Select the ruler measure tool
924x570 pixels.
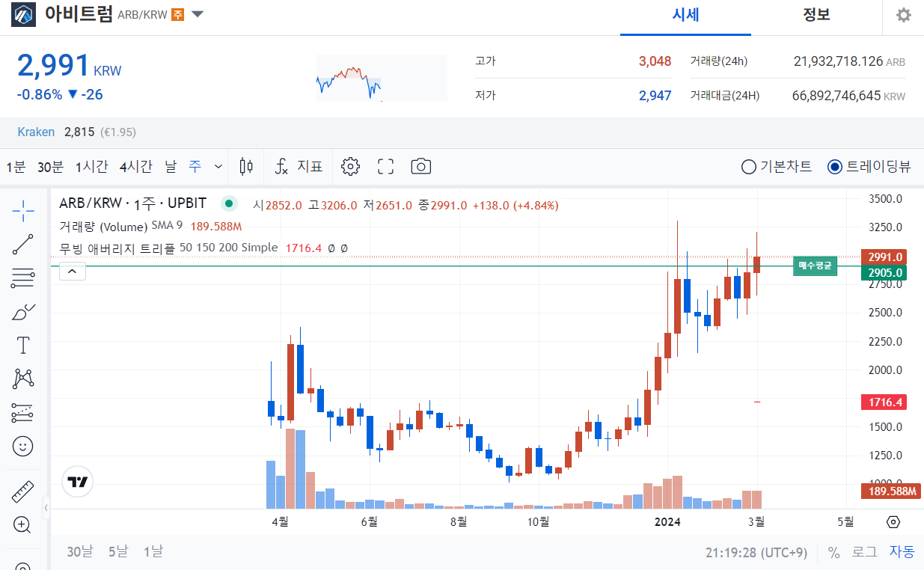(23, 491)
